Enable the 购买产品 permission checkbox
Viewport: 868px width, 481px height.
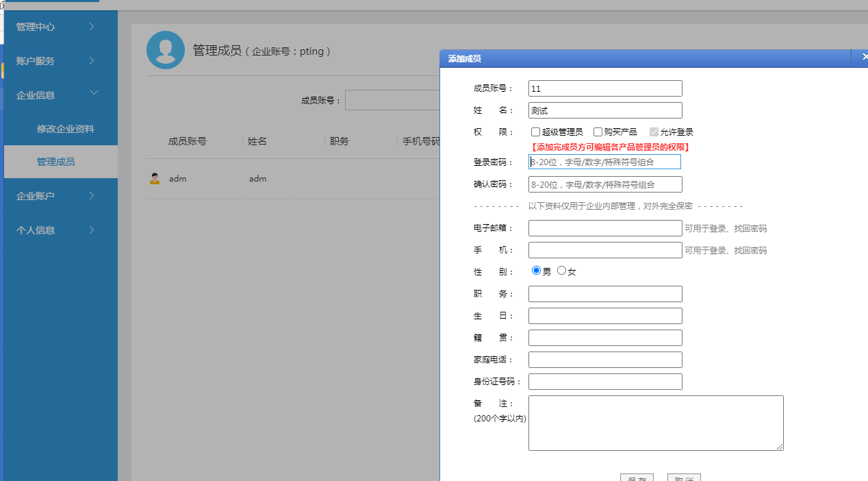[x=598, y=132]
